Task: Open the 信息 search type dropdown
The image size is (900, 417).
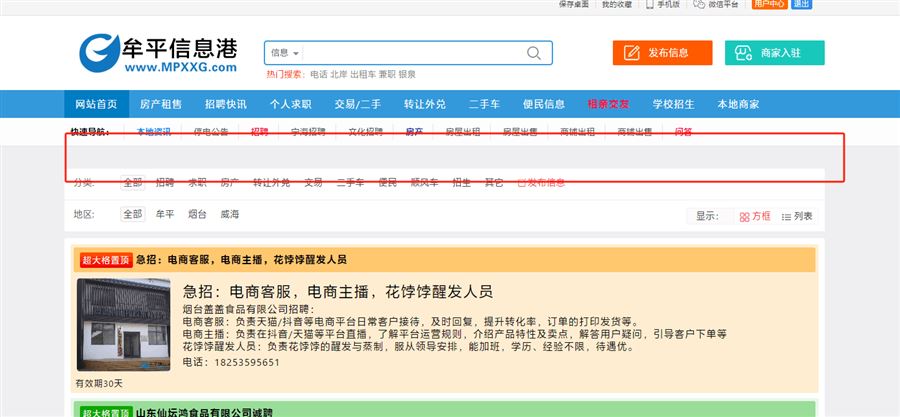Action: [x=286, y=53]
